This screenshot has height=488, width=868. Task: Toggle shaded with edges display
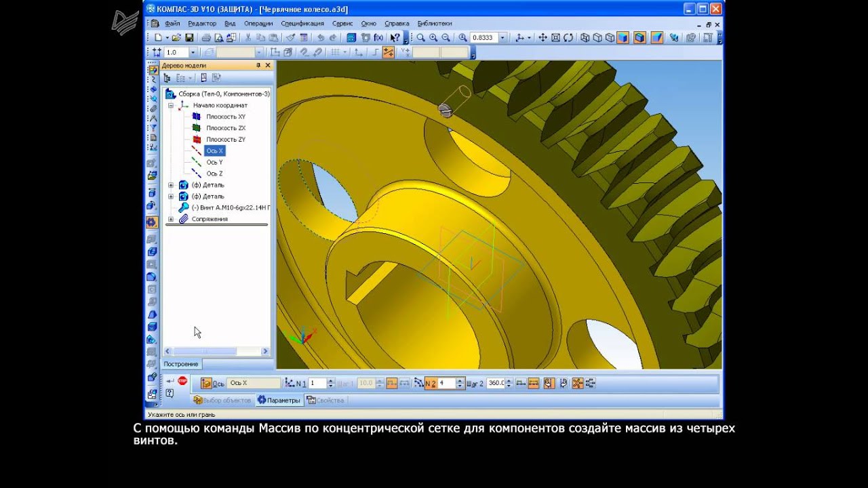(639, 38)
